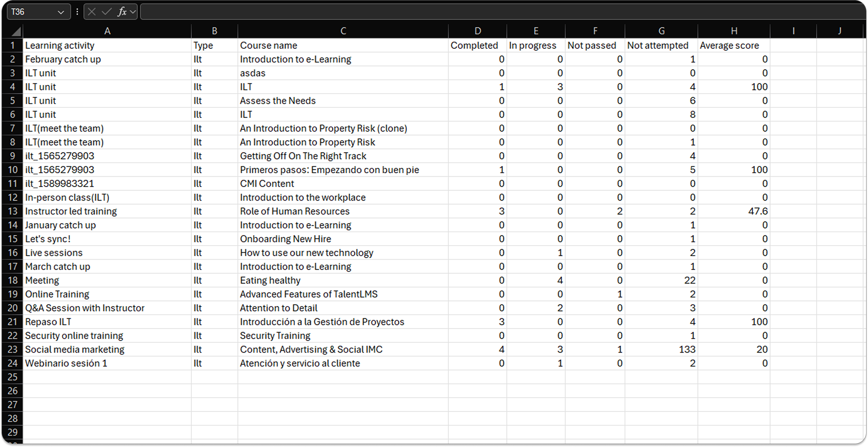
Task: Click 'Q&A Session with Instructor' cell
Action: 107,308
